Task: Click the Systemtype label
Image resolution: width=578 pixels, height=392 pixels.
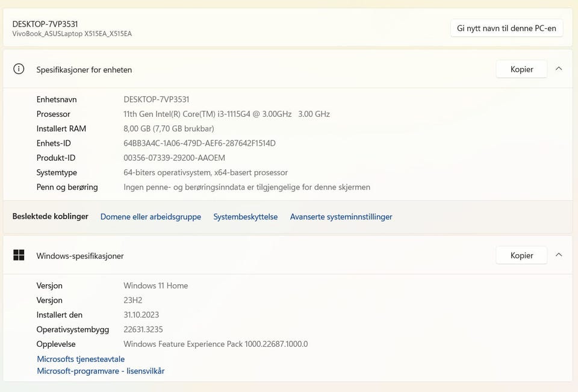Action: click(57, 173)
